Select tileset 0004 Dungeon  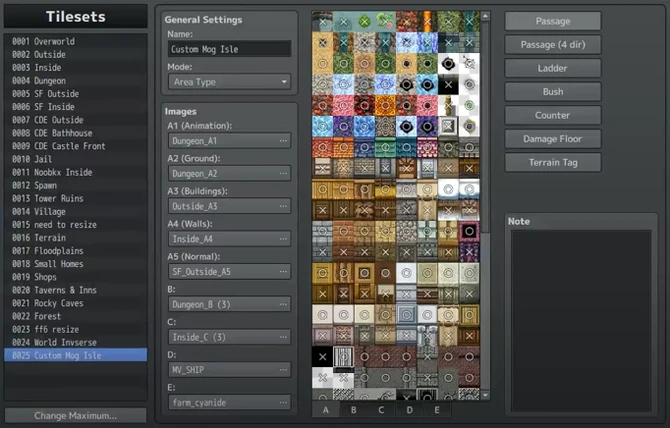[76, 81]
